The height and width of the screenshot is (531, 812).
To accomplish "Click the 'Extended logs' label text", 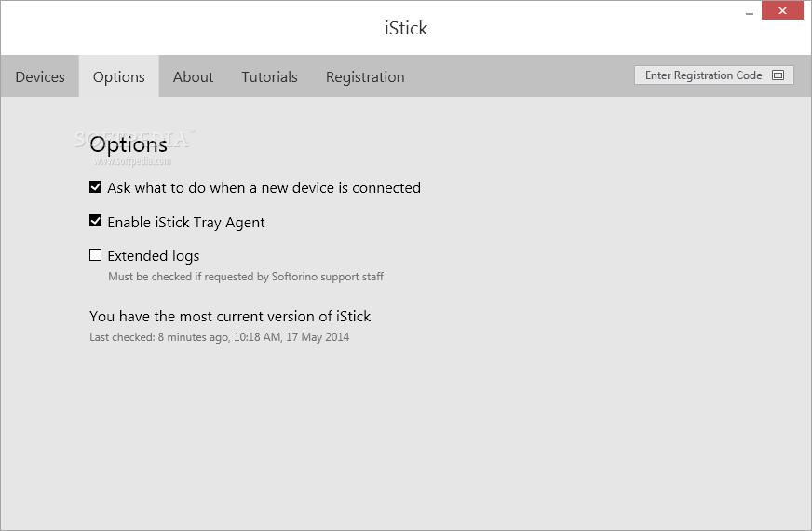I will coord(154,256).
